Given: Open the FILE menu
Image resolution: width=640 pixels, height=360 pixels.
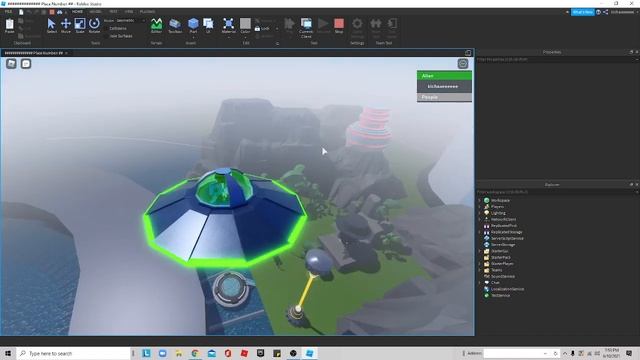Looking at the screenshot, I should pyautogui.click(x=8, y=12).
